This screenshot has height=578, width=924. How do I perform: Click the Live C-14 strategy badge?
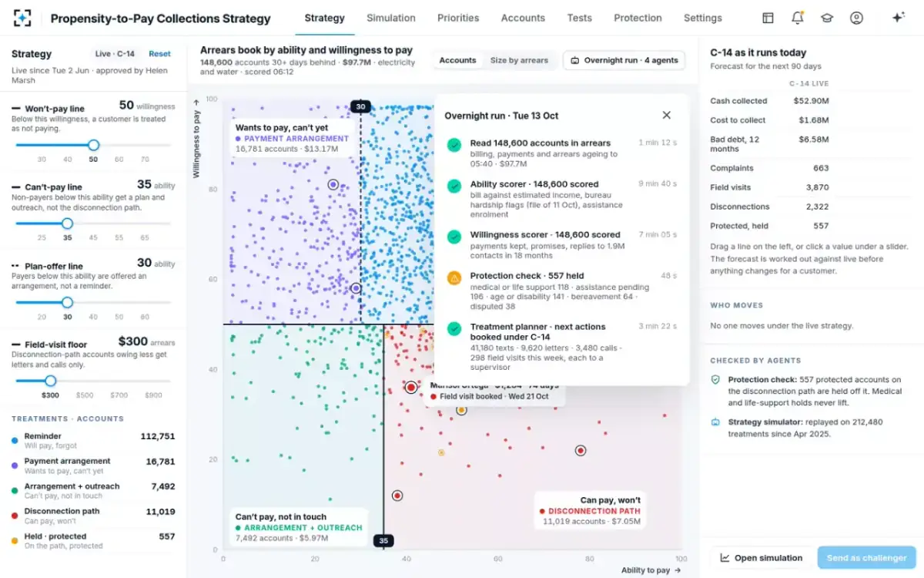115,54
